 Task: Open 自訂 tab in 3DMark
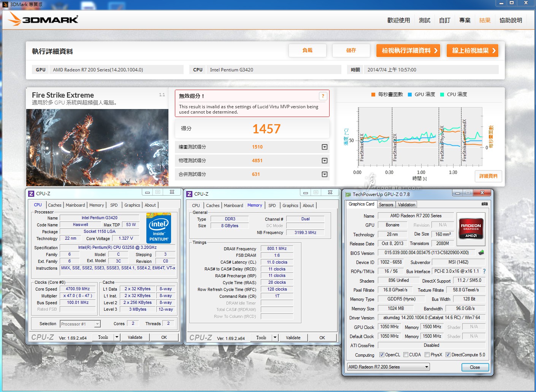pyautogui.click(x=445, y=21)
